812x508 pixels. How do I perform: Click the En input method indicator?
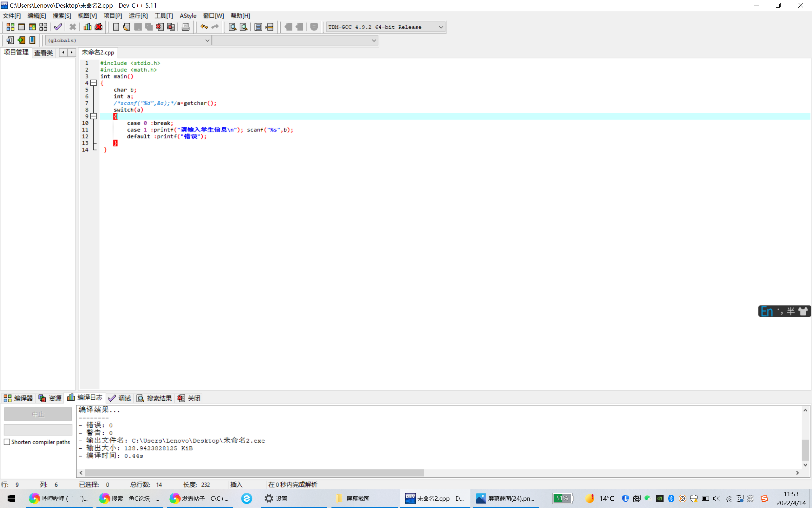[766, 311]
